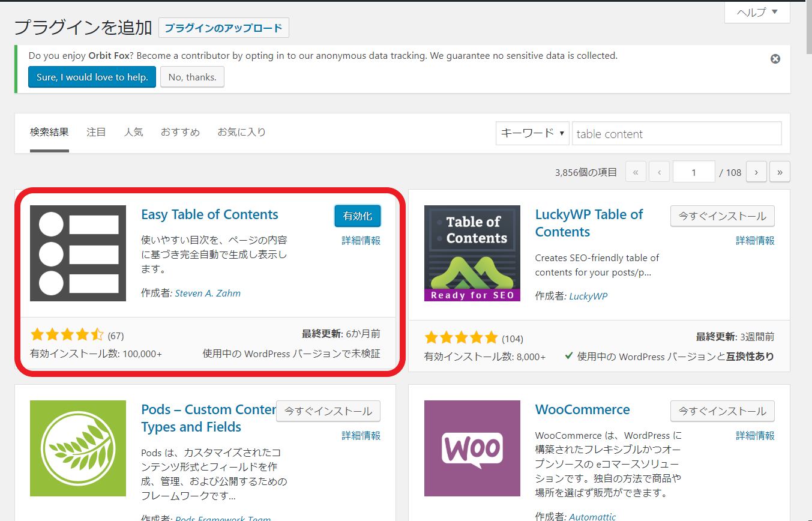The height and width of the screenshot is (521, 812).
Task: Go to first results page
Action: [636, 172]
